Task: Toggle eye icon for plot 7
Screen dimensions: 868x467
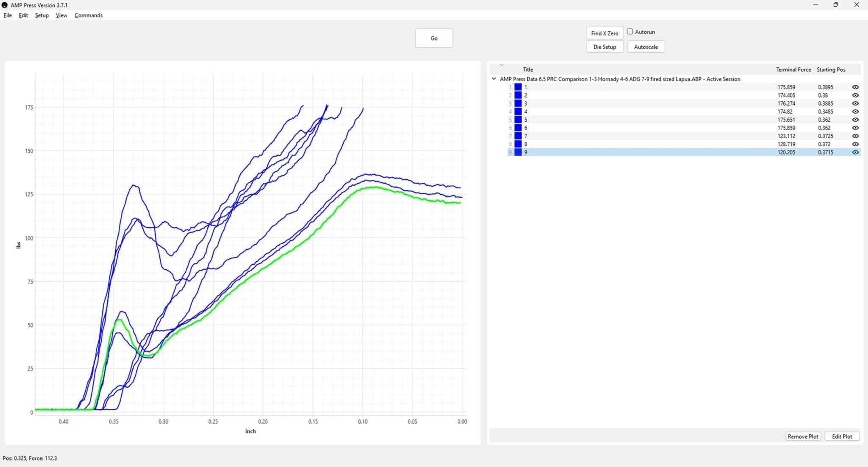Action: pyautogui.click(x=855, y=136)
